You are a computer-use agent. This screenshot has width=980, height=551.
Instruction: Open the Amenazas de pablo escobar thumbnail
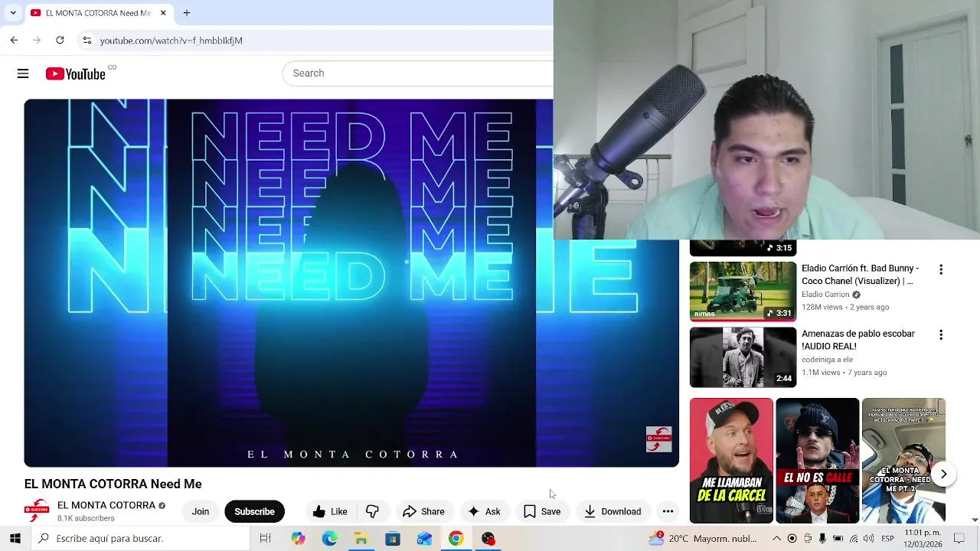click(743, 357)
